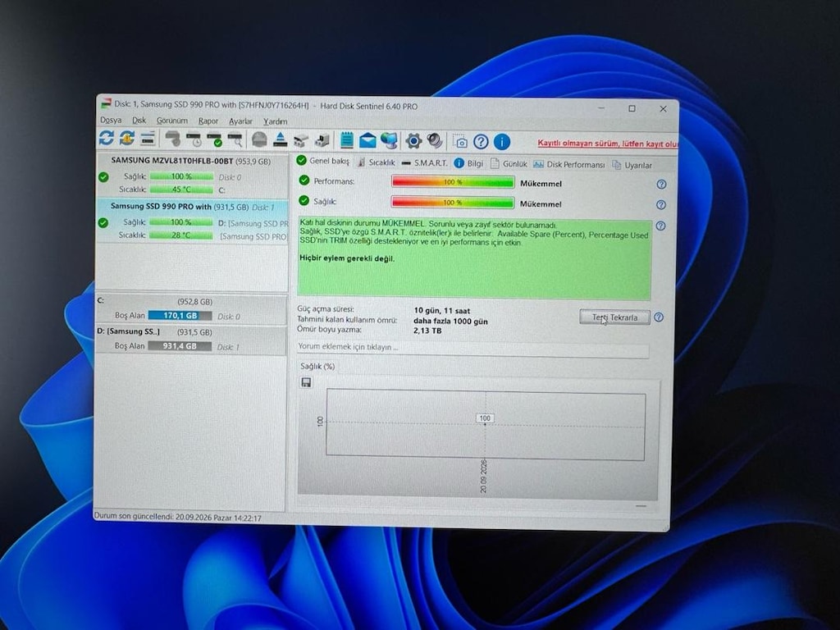Viewport: 840px width, 630px height.
Task: Switch to the Disk Performansı tab
Action: (569, 164)
